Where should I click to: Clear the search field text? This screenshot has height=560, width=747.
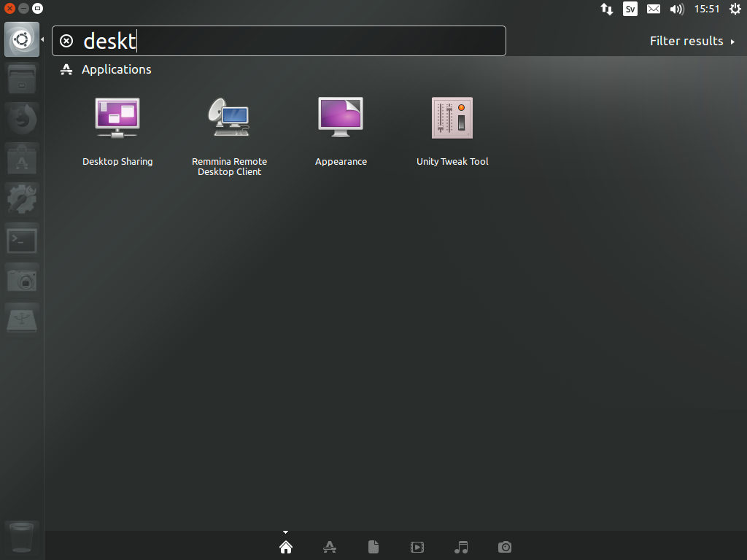coord(66,41)
